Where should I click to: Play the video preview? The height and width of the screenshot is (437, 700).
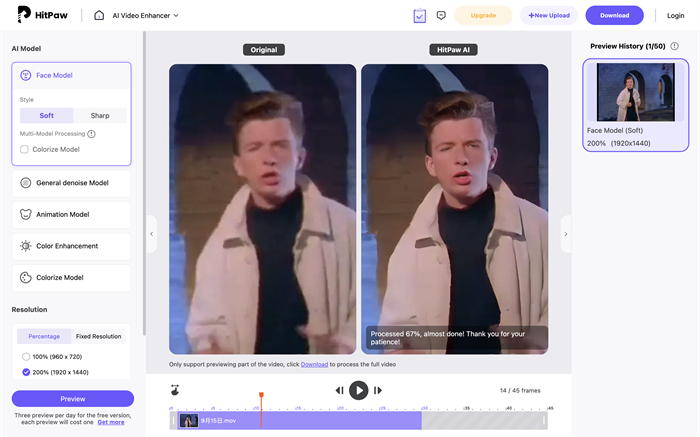[x=358, y=390]
